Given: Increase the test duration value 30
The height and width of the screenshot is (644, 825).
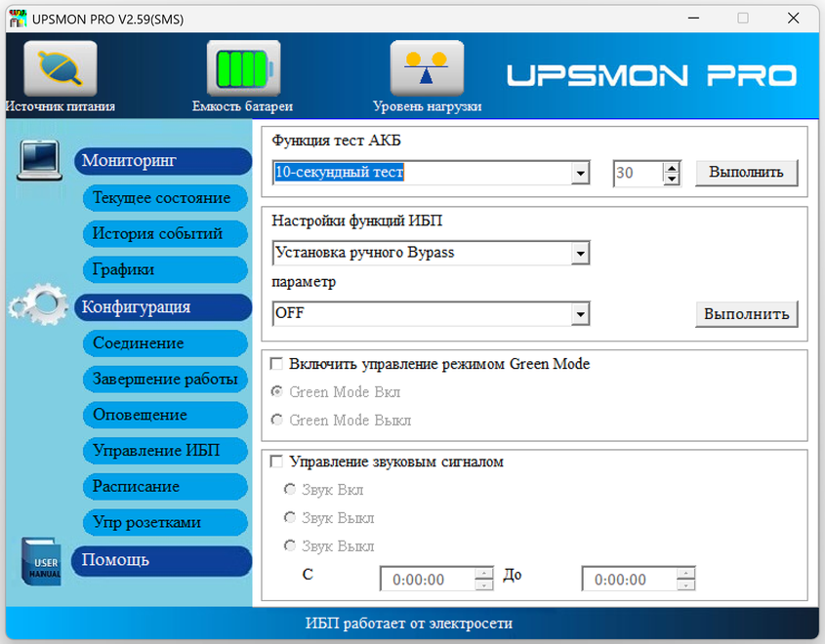Looking at the screenshot, I should (672, 168).
